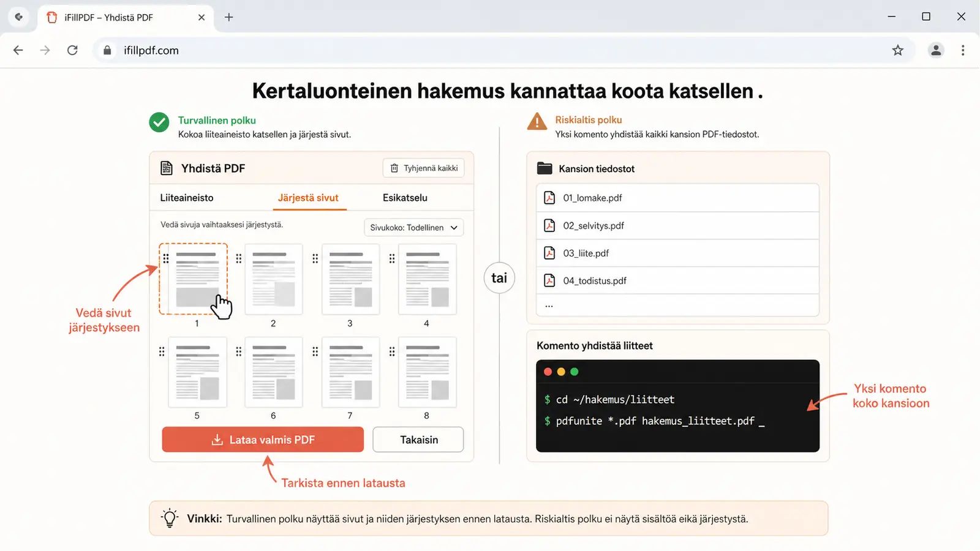Click the Takaisin button
Viewport: 980px width, 551px height.
click(x=418, y=440)
